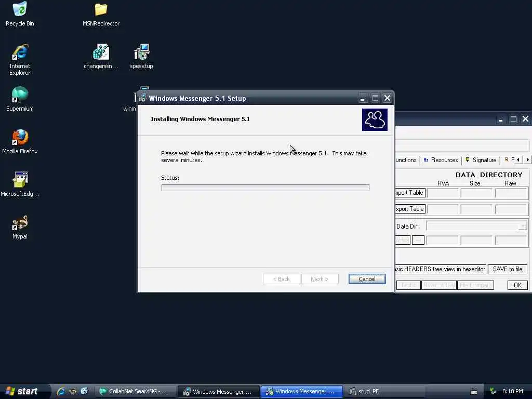Close the Windows Messenger Setup window

(387, 98)
